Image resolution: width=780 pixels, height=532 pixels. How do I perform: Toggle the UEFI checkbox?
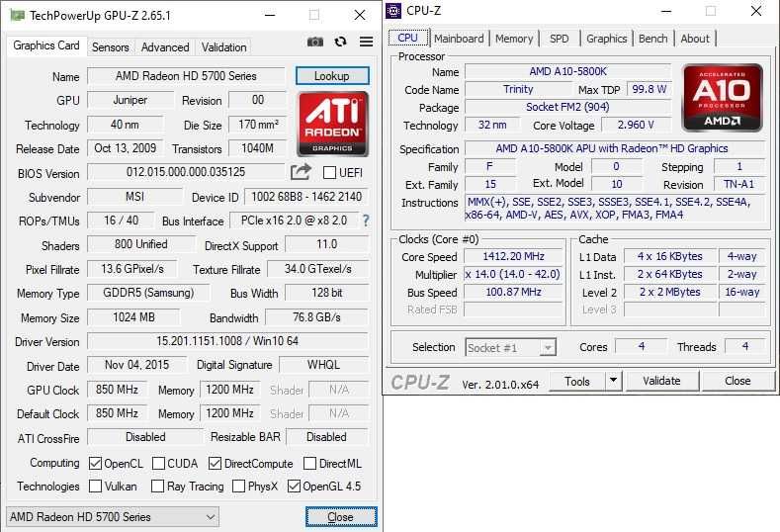point(329,173)
